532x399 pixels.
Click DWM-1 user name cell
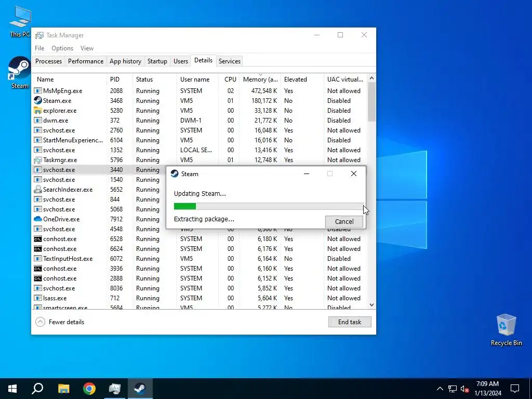(191, 120)
